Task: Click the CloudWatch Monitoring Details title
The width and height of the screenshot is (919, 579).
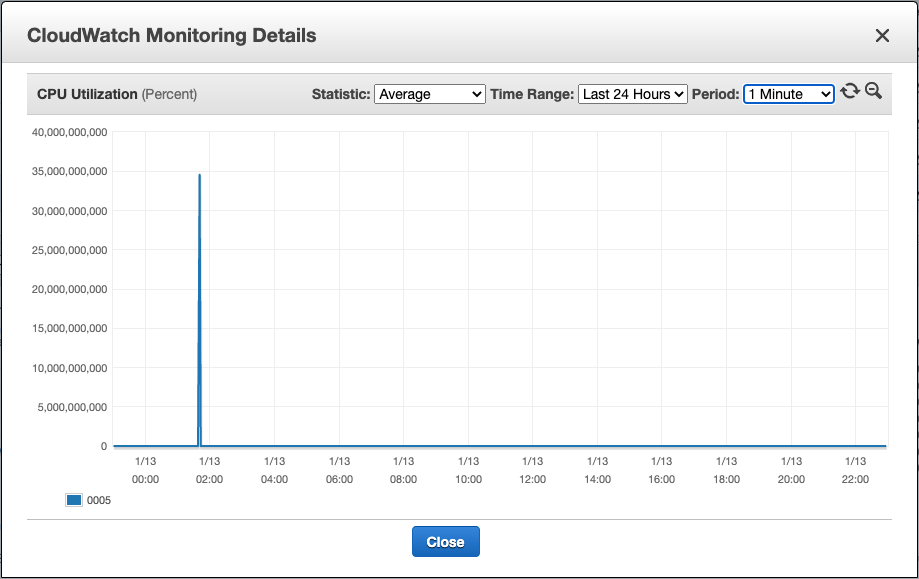Action: point(172,36)
